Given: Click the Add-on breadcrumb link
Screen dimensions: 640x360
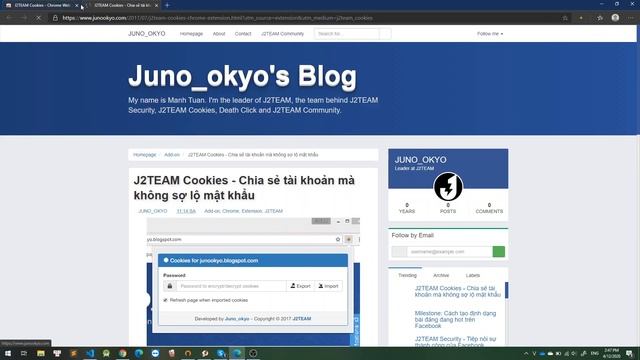Looking at the screenshot, I should (x=172, y=155).
